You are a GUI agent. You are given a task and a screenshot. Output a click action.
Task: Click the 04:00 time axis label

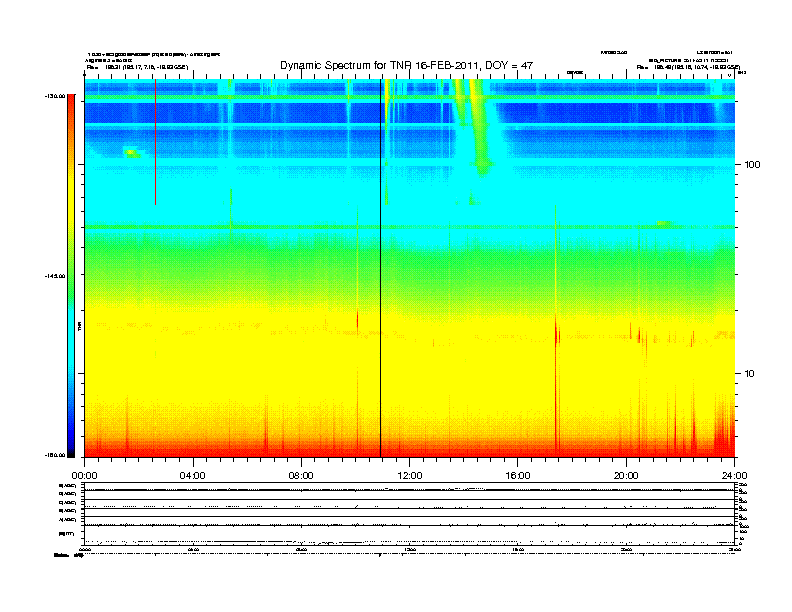pyautogui.click(x=193, y=476)
